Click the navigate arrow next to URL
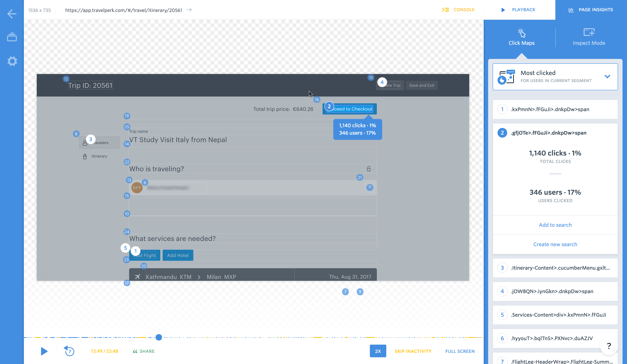627x364 pixels. 189,10
